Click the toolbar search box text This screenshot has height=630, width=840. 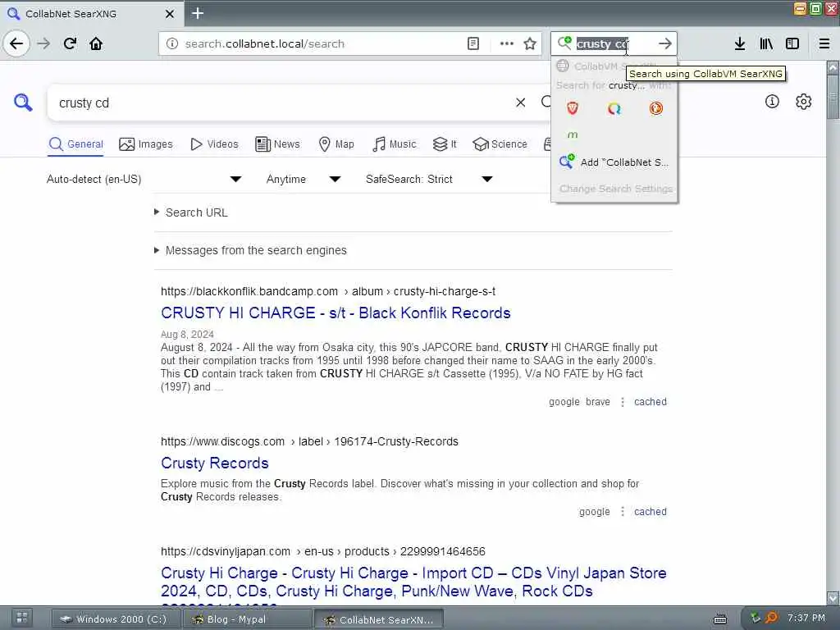pos(603,44)
